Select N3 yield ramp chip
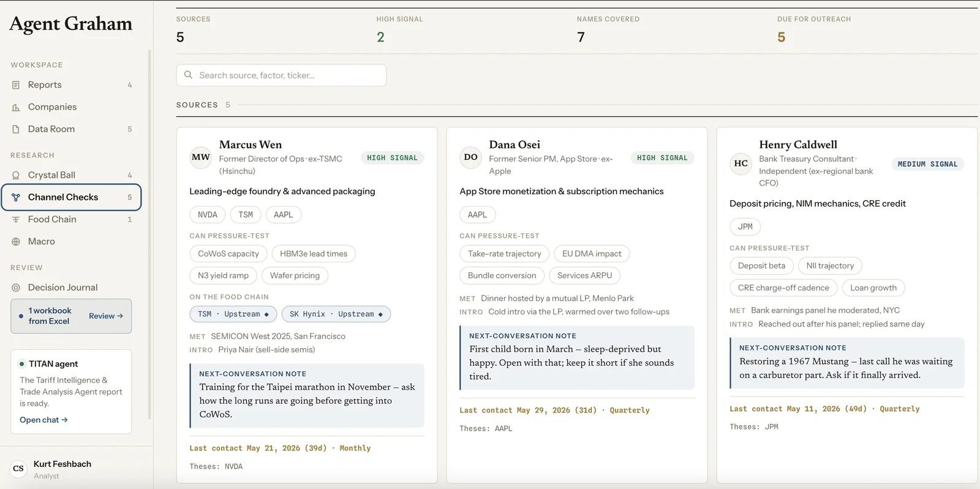Image resolution: width=980 pixels, height=489 pixels. coord(224,276)
